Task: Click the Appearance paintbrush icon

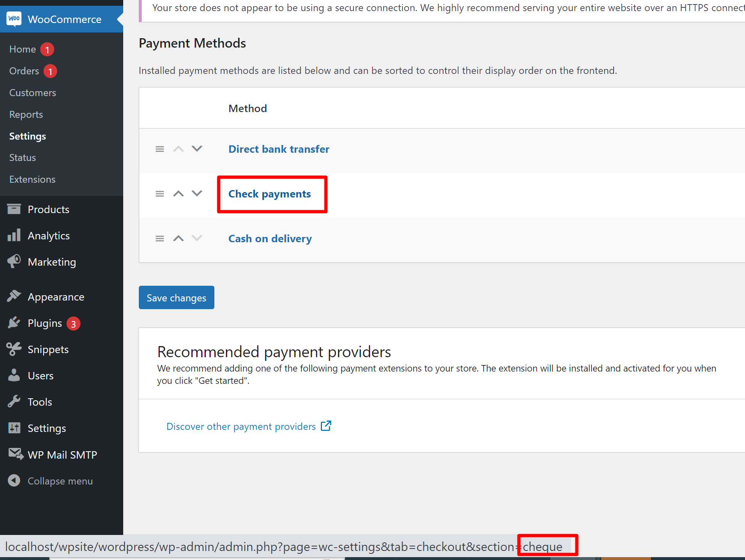Action: (x=14, y=296)
